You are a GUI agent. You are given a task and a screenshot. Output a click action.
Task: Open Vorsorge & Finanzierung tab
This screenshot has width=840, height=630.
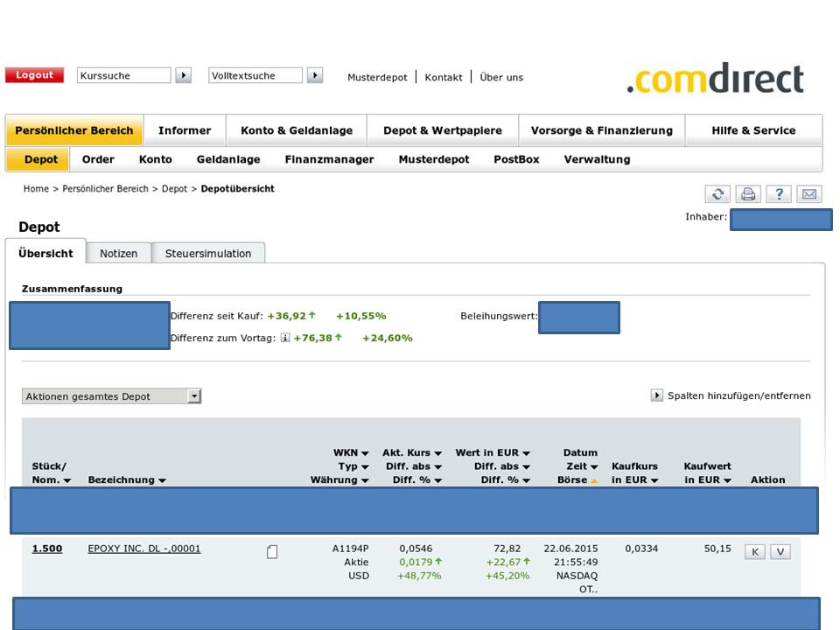(602, 130)
